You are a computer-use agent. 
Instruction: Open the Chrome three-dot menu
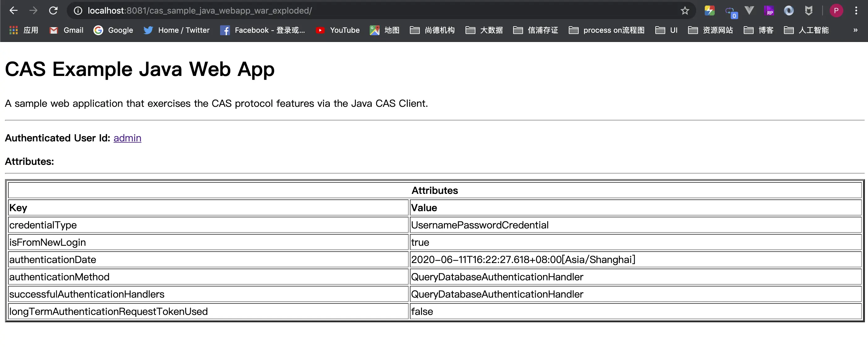pos(856,10)
